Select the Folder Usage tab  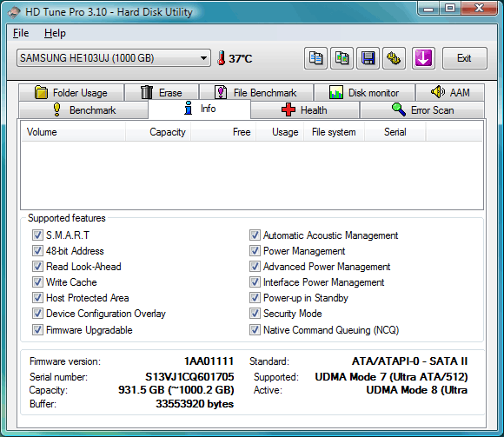pyautogui.click(x=71, y=93)
